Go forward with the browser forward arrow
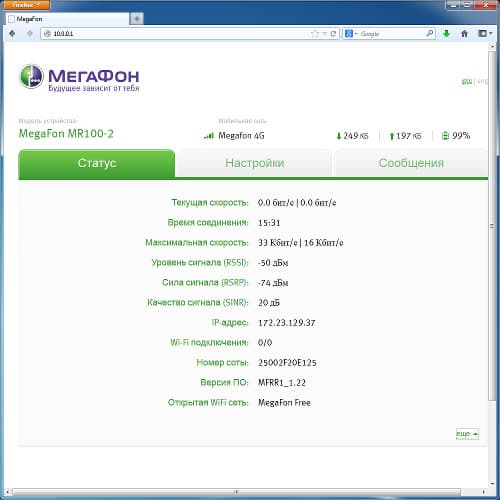 [30, 33]
